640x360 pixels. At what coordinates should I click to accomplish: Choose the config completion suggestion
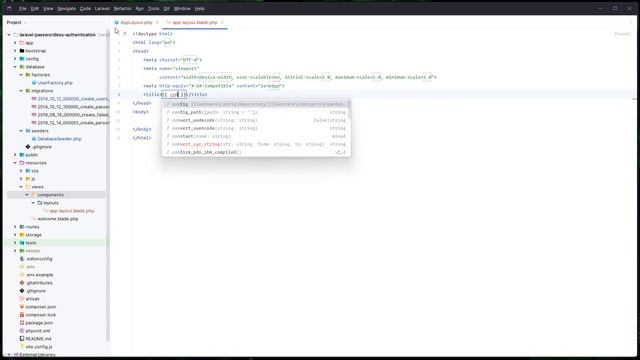256,104
